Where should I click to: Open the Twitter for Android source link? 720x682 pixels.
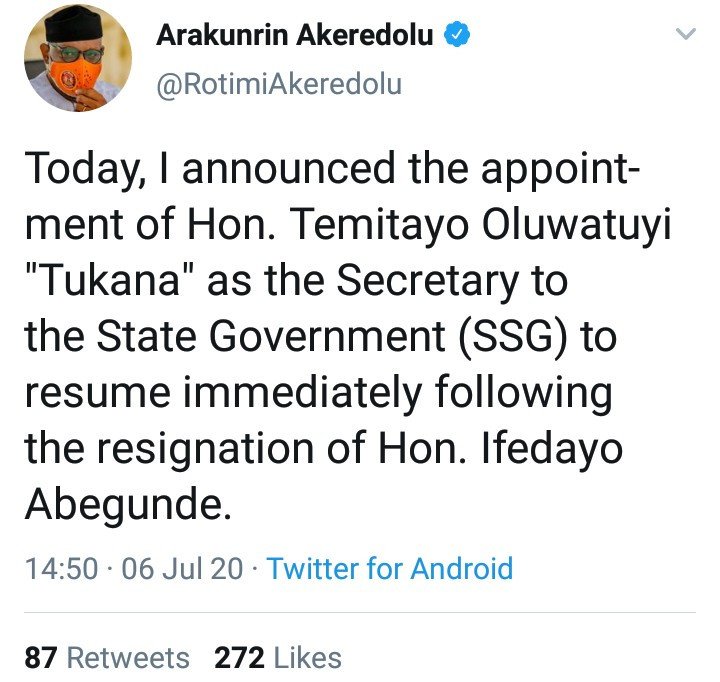coord(389,569)
